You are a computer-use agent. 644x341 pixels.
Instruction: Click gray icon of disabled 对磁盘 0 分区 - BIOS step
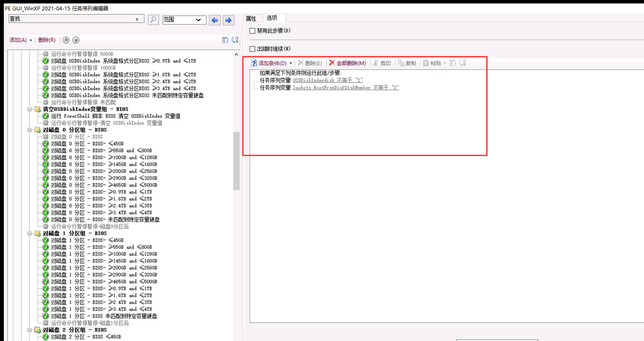point(46,137)
